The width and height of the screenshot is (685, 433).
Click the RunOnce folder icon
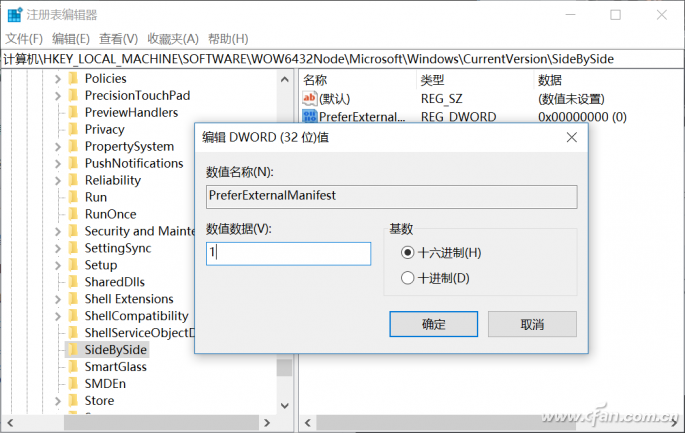[x=73, y=214]
